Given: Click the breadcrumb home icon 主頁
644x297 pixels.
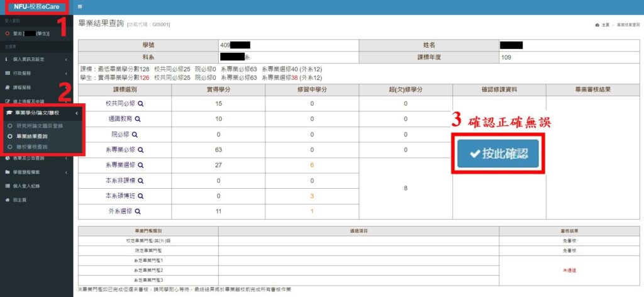Looking at the screenshot, I should point(597,25).
